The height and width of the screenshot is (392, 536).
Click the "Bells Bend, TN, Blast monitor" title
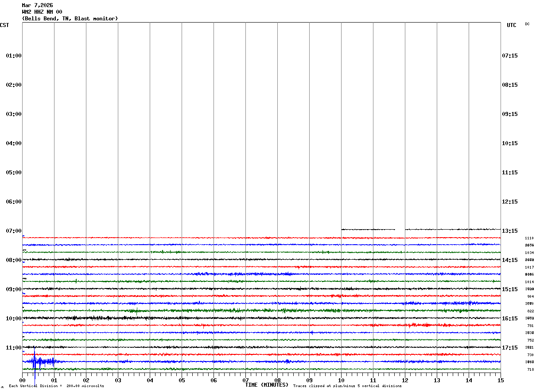pyautogui.click(x=70, y=19)
